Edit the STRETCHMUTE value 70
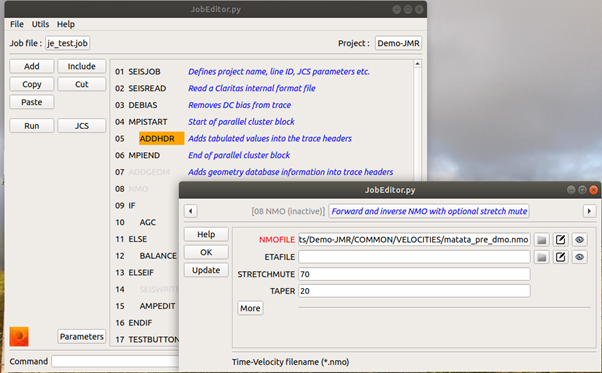602x373 pixels. 414,274
